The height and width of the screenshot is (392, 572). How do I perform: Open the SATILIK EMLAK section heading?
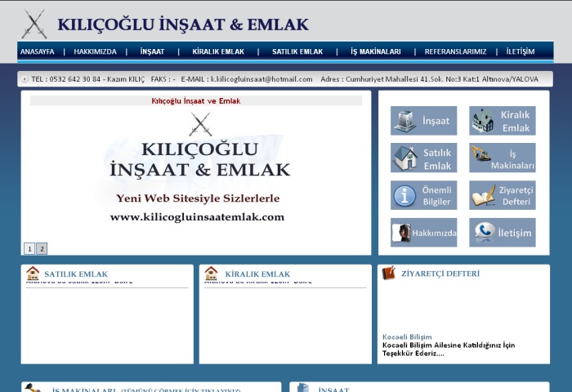tap(76, 274)
